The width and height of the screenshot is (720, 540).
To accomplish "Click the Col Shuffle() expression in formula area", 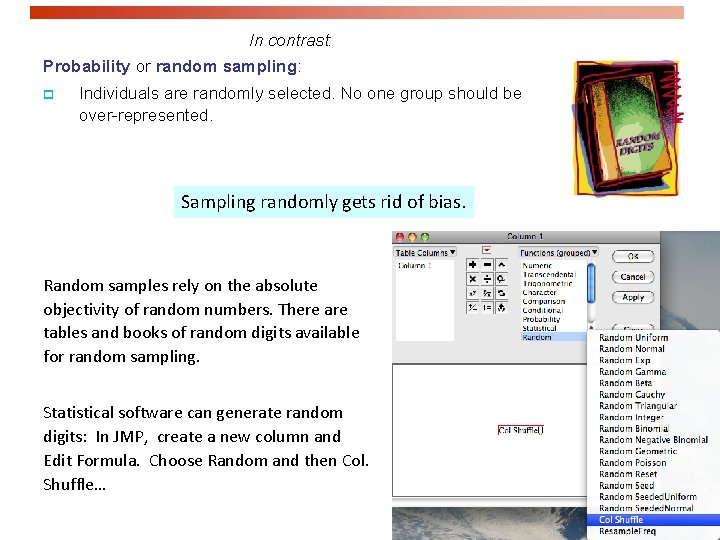I will point(521,430).
